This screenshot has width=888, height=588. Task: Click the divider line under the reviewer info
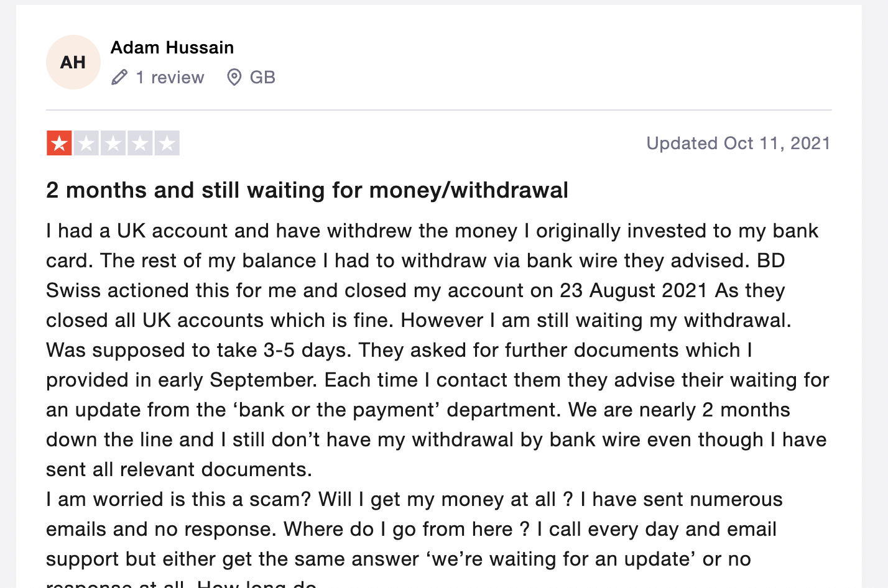tap(439, 110)
